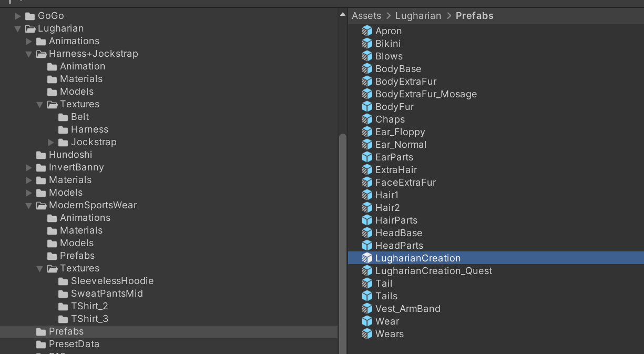Image resolution: width=644 pixels, height=354 pixels.
Task: Click the Ear_Floppy prefab cube icon
Action: 367,132
